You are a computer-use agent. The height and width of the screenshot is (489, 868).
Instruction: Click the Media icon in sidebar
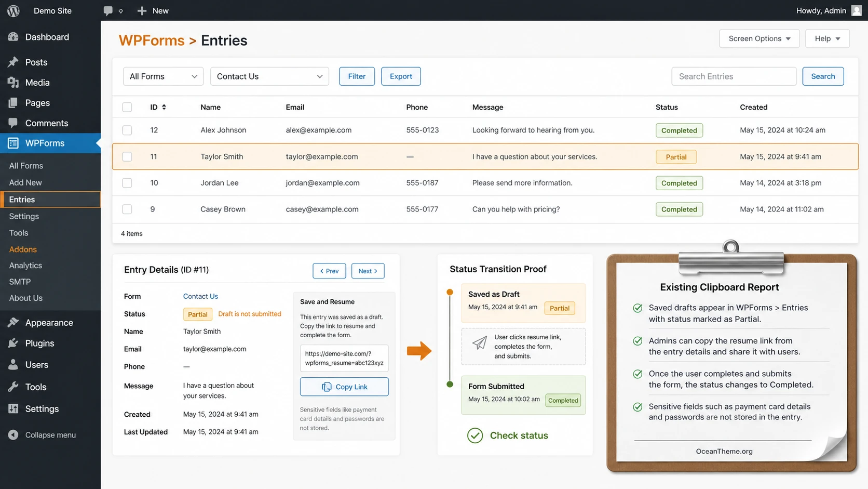13,82
